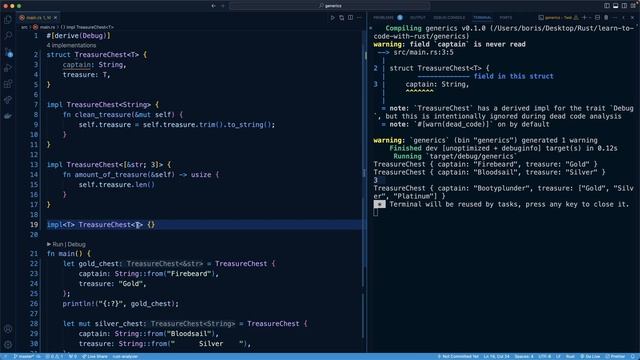Add a new terminal with plus icon
640x360 pixels.
tap(584, 18)
